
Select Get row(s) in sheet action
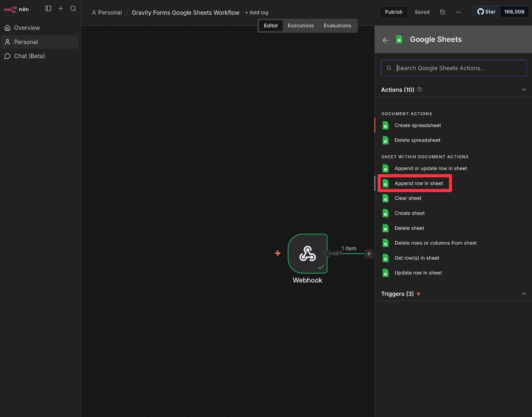point(417,258)
